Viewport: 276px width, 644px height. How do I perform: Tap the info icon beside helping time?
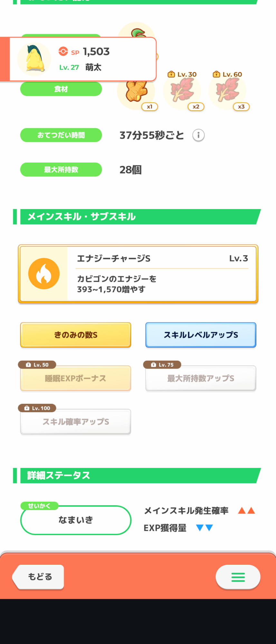[x=198, y=135]
